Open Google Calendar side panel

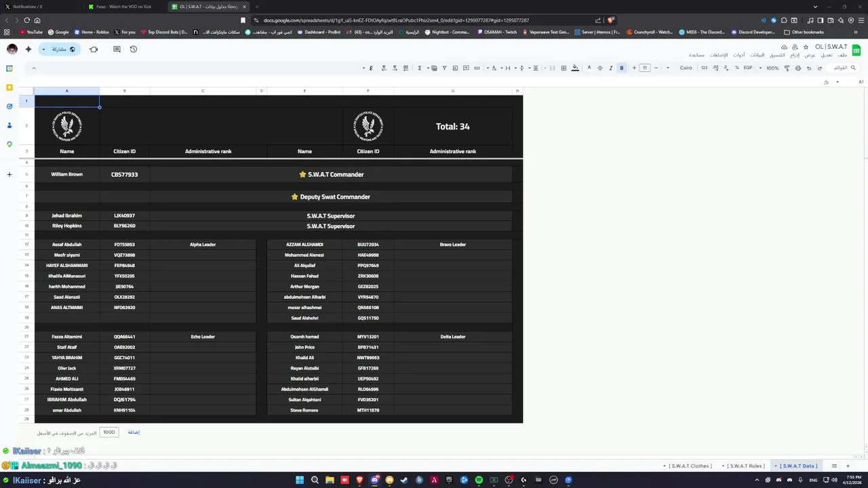coord(9,68)
